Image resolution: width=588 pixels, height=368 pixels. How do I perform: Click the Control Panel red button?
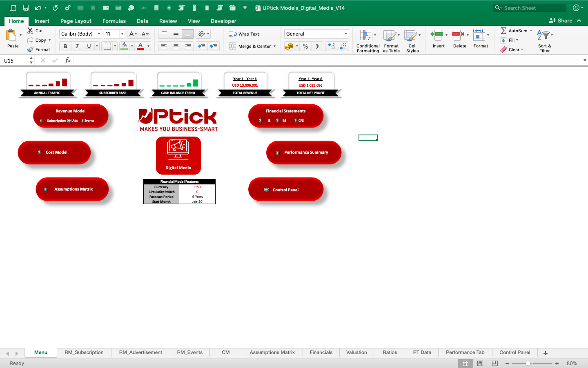pos(285,189)
